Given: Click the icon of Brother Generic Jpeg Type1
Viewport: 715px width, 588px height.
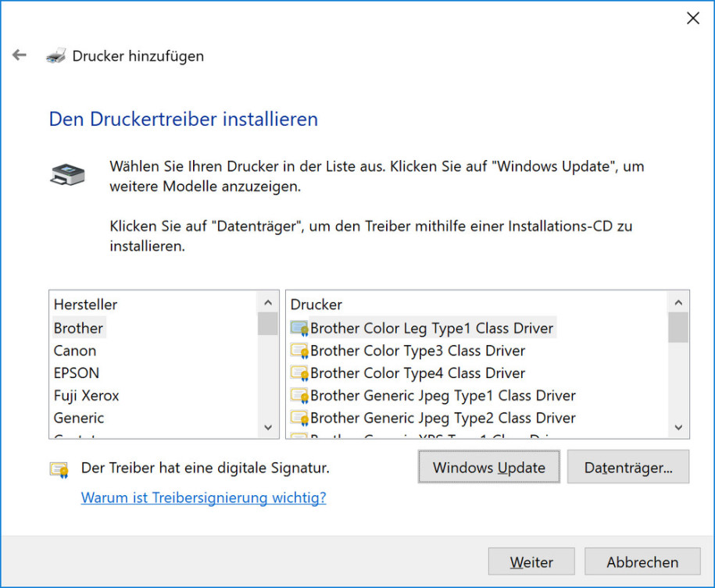Looking at the screenshot, I should pos(299,395).
